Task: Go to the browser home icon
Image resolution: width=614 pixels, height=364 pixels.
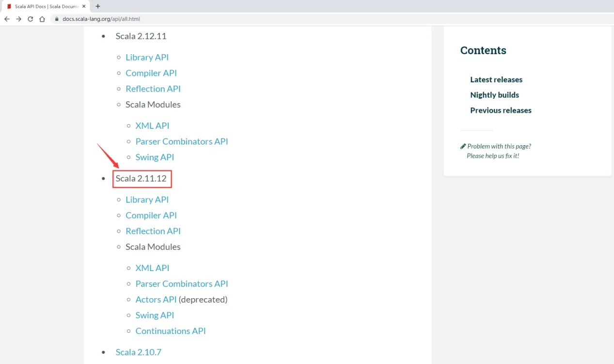Action: [42, 19]
